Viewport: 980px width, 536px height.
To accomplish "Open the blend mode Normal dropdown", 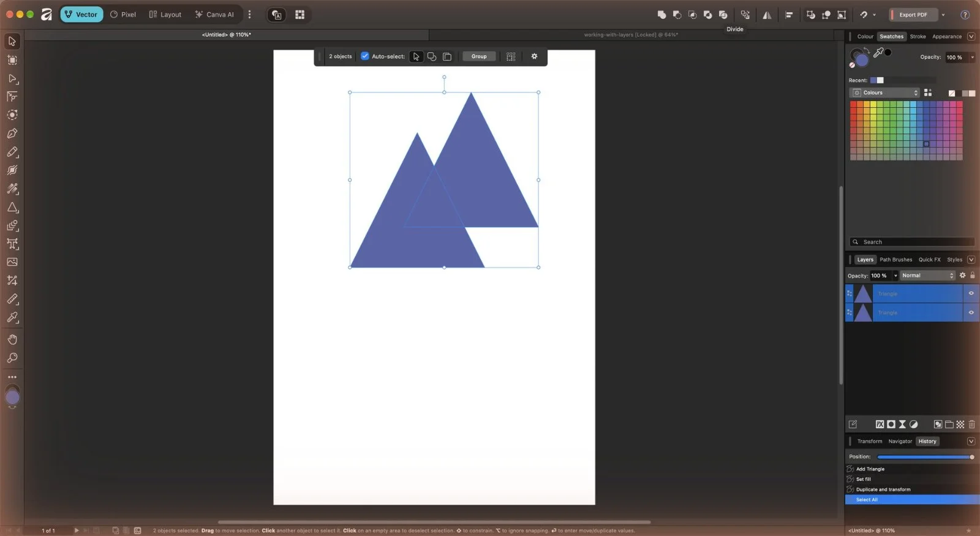I will point(927,276).
